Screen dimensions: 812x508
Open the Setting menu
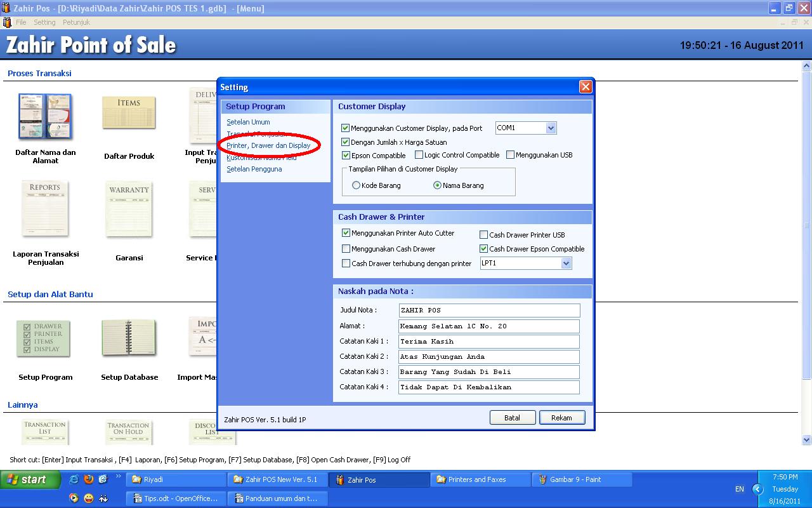[x=45, y=22]
